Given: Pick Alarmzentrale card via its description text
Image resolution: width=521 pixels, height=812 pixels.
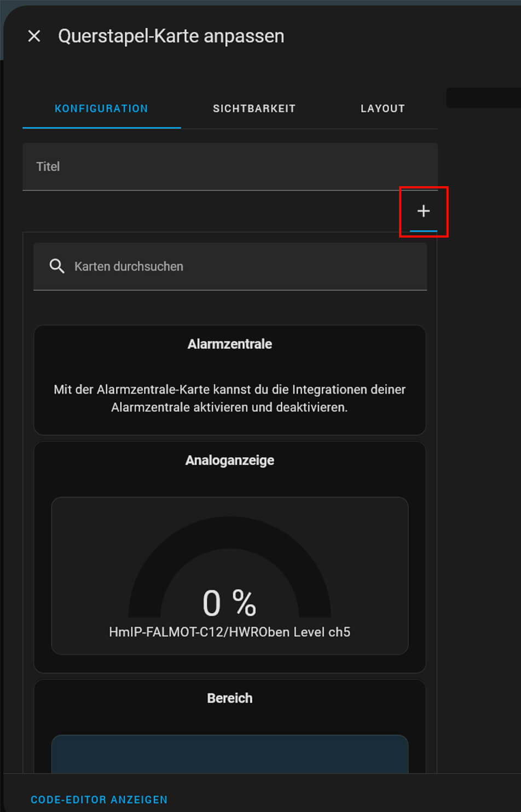Looking at the screenshot, I should [230, 398].
